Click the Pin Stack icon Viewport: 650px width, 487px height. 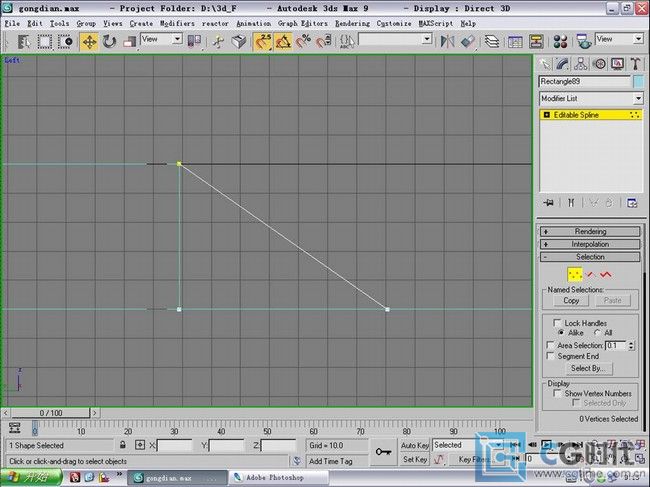[x=548, y=203]
